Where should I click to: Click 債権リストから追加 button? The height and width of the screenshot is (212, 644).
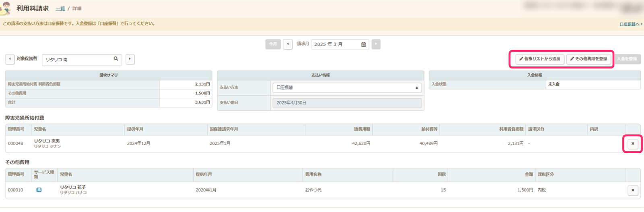click(x=540, y=59)
